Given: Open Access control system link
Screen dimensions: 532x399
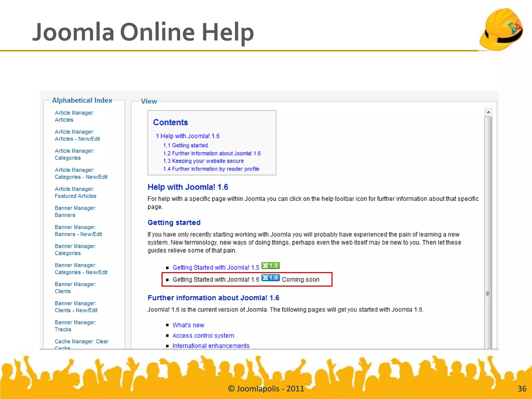Looking at the screenshot, I should (x=203, y=336).
